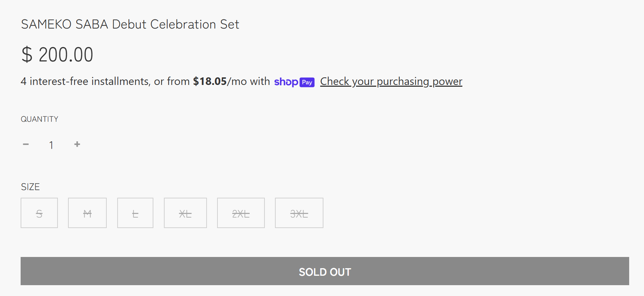Choose the XL size box
The height and width of the screenshot is (296, 644).
(185, 213)
